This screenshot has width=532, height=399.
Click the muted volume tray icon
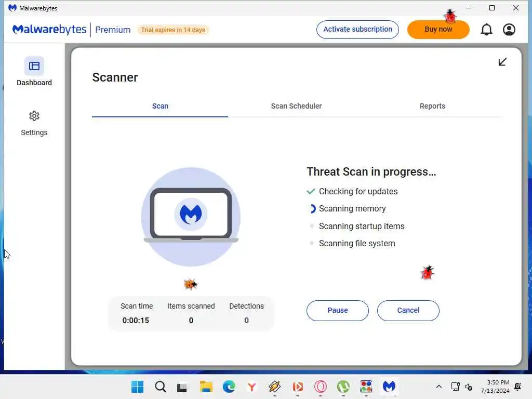tap(469, 387)
